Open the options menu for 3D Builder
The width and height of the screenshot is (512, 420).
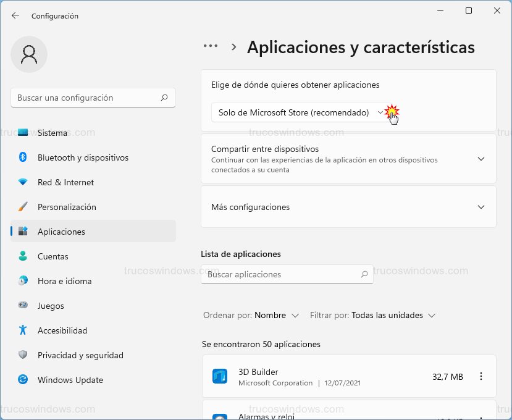[x=481, y=376]
